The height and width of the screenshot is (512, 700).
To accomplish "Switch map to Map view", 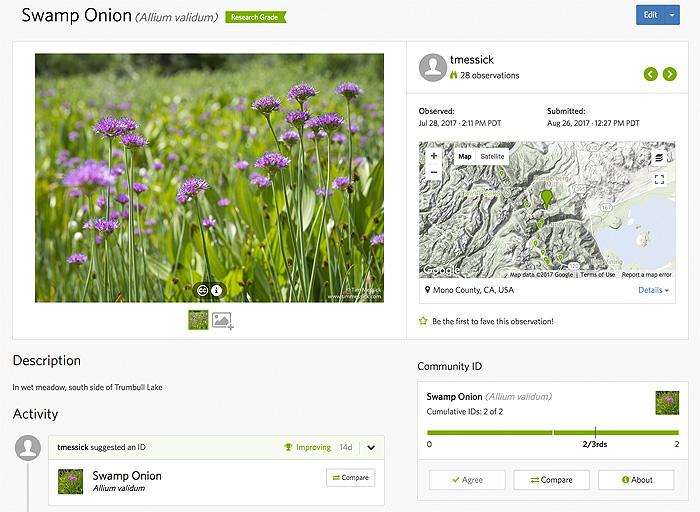I will pyautogui.click(x=464, y=157).
